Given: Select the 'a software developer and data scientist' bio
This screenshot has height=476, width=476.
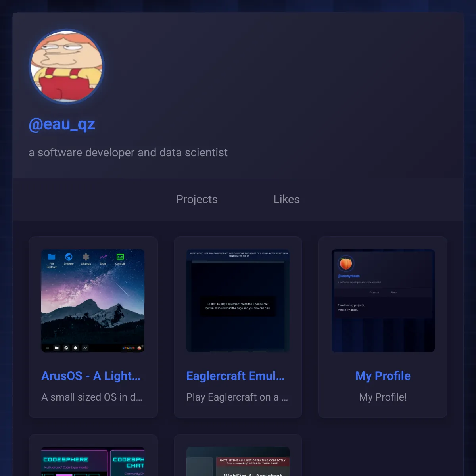Looking at the screenshot, I should [x=128, y=152].
